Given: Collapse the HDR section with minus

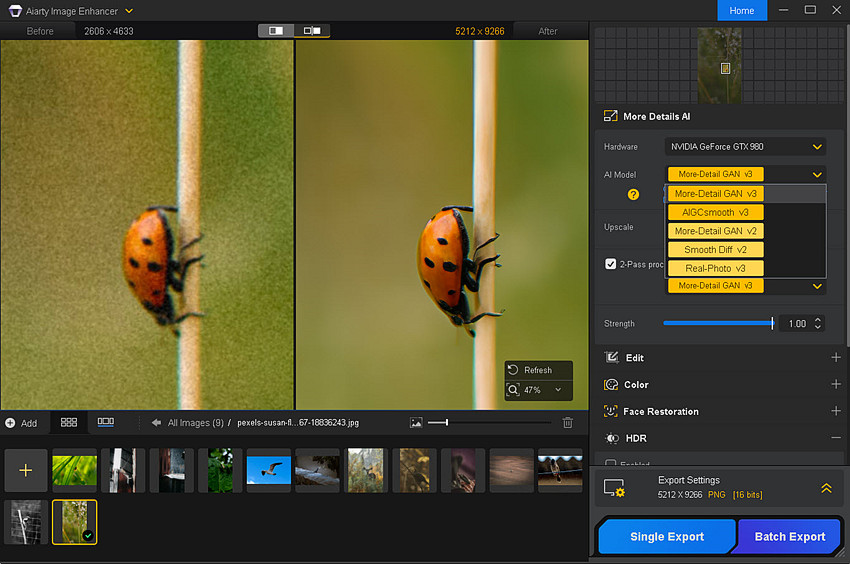Looking at the screenshot, I should (835, 438).
